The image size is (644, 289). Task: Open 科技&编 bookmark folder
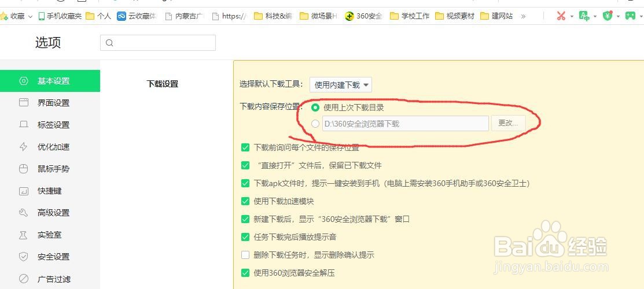coord(273,16)
